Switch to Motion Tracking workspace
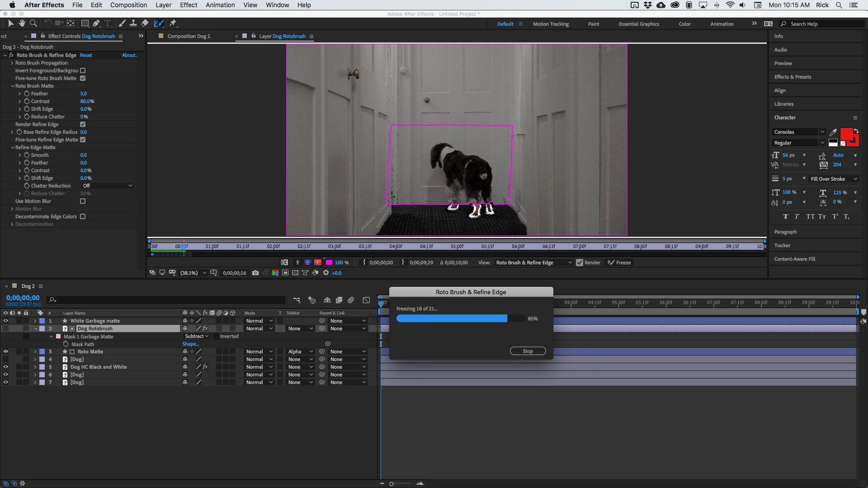Screen dimensions: 868x488 (550, 24)
